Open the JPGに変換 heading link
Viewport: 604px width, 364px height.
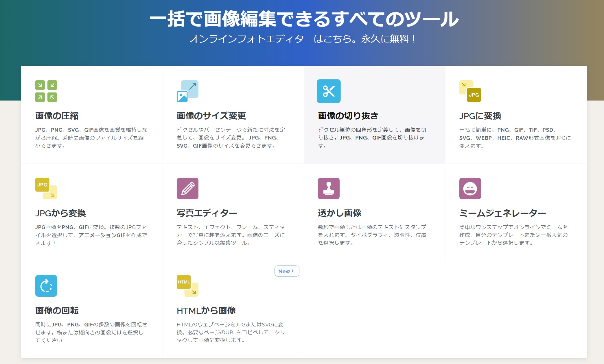coord(480,116)
